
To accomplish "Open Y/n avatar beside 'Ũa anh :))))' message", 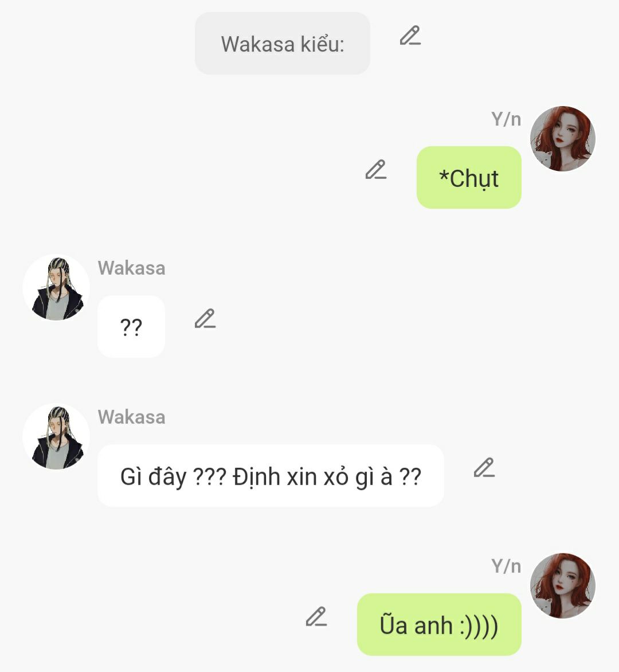I will pos(562,586).
